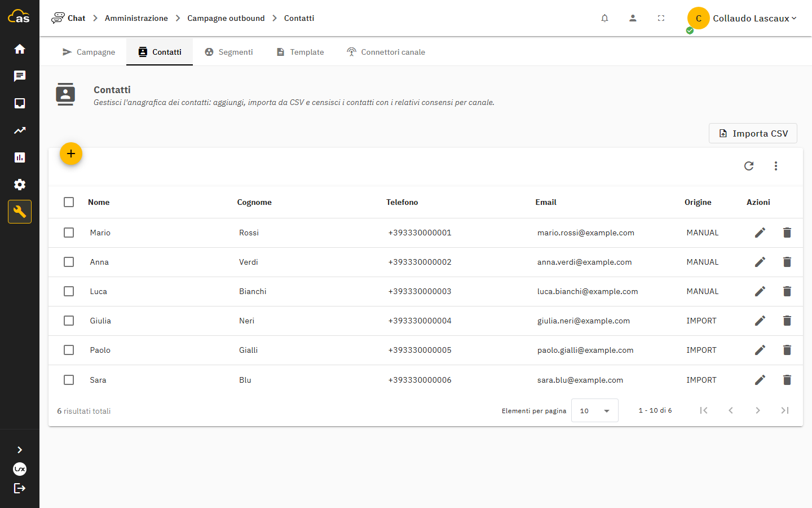The width and height of the screenshot is (812, 508).
Task: Edit the Giulia Neri contact
Action: click(760, 321)
